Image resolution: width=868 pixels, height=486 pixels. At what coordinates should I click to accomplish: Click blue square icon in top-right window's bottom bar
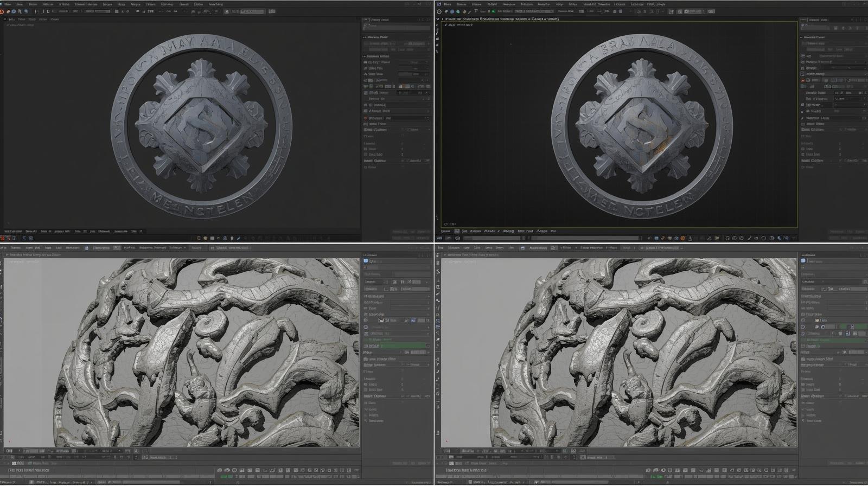click(x=656, y=238)
